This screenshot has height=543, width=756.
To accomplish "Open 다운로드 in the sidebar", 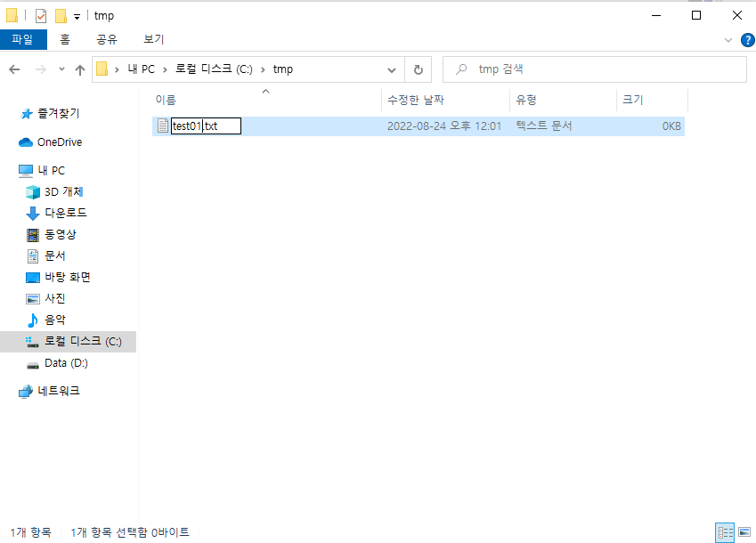I will pos(66,213).
